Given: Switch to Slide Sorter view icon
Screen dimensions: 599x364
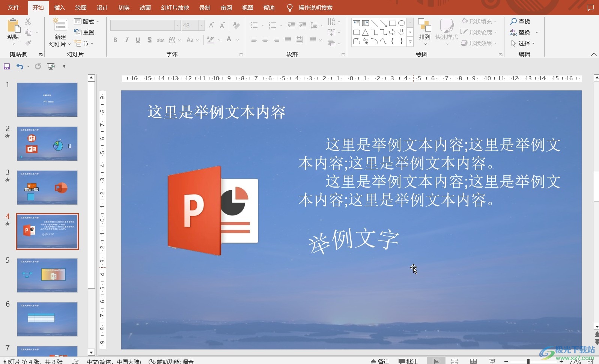Looking at the screenshot, I should 455,361.
